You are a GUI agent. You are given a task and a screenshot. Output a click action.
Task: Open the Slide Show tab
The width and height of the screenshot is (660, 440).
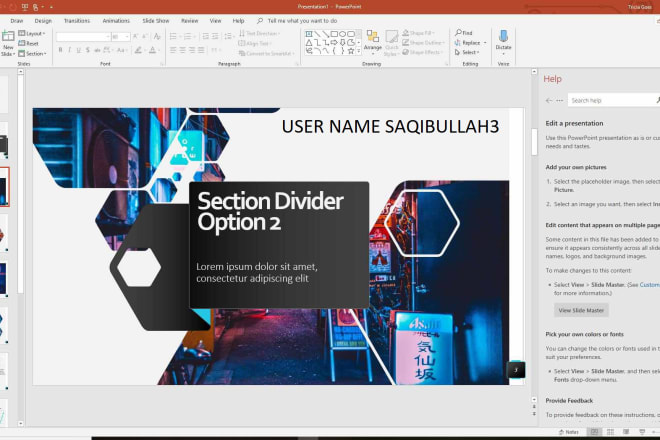(155, 21)
